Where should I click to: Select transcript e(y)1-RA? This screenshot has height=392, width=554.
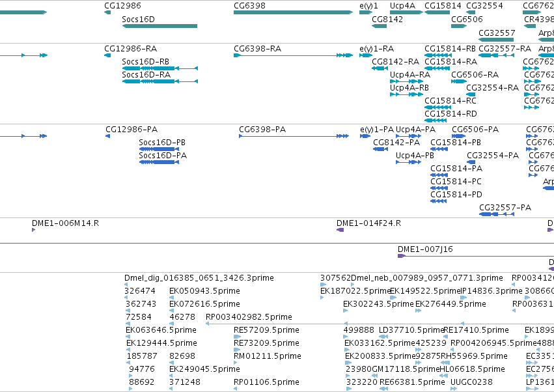coord(366,55)
